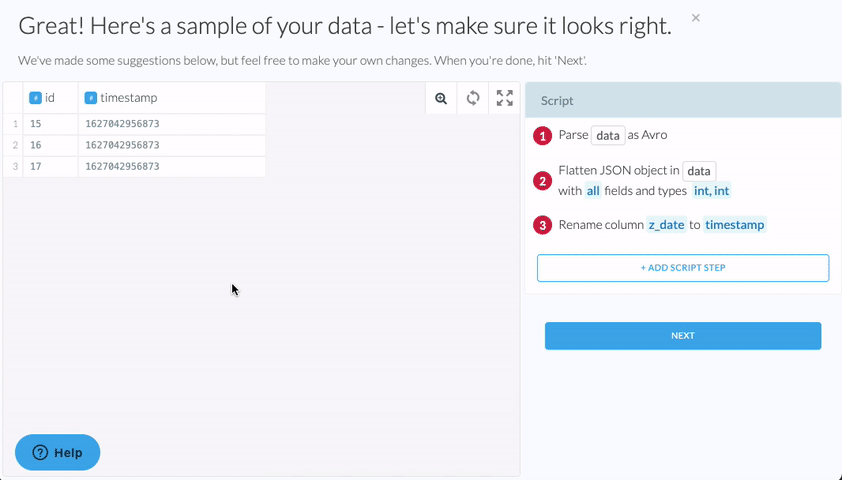Image resolution: width=842 pixels, height=480 pixels.
Task: Edit the z_date column name parameter
Action: click(666, 225)
